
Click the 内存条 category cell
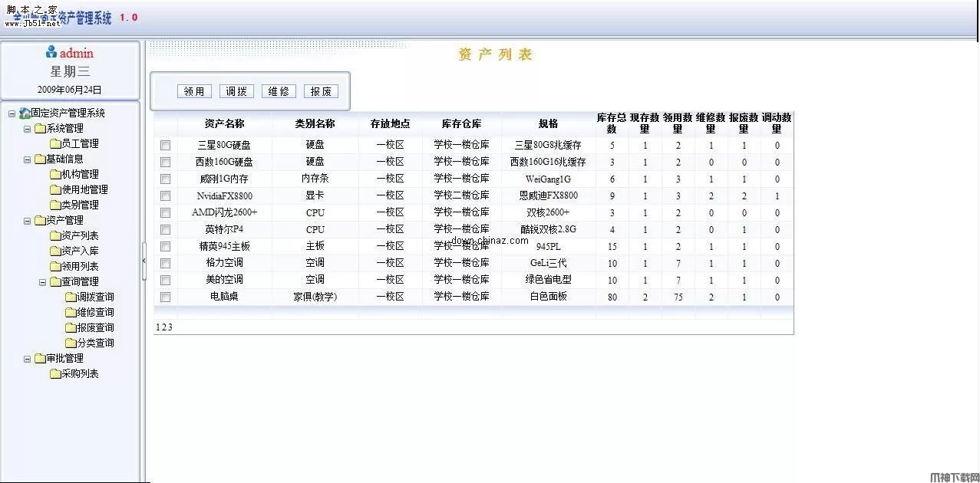tap(315, 179)
